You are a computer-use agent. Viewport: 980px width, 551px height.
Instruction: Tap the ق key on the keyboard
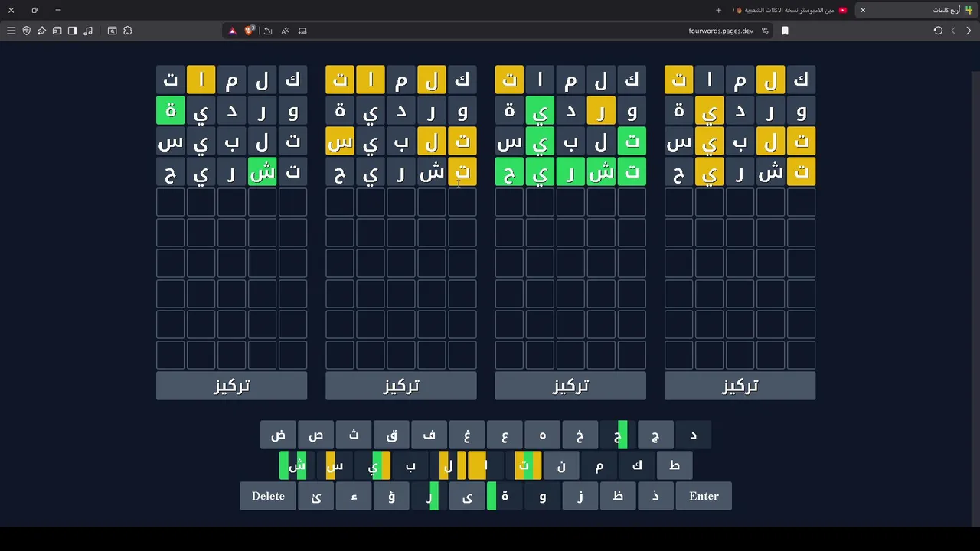pyautogui.click(x=391, y=435)
